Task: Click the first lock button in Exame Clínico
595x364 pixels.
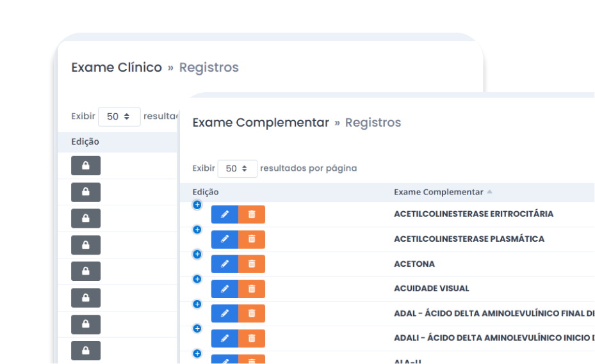Action: click(x=86, y=166)
